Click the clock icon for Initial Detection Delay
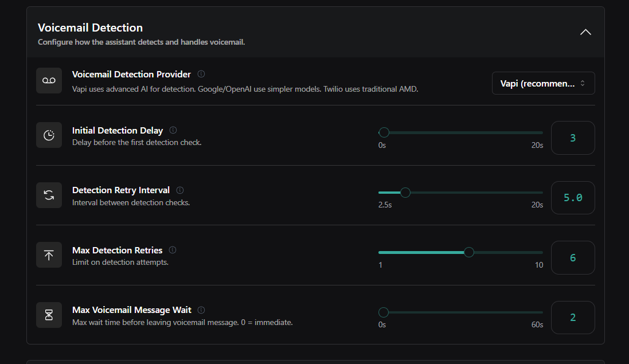This screenshot has height=364, width=629. point(49,135)
